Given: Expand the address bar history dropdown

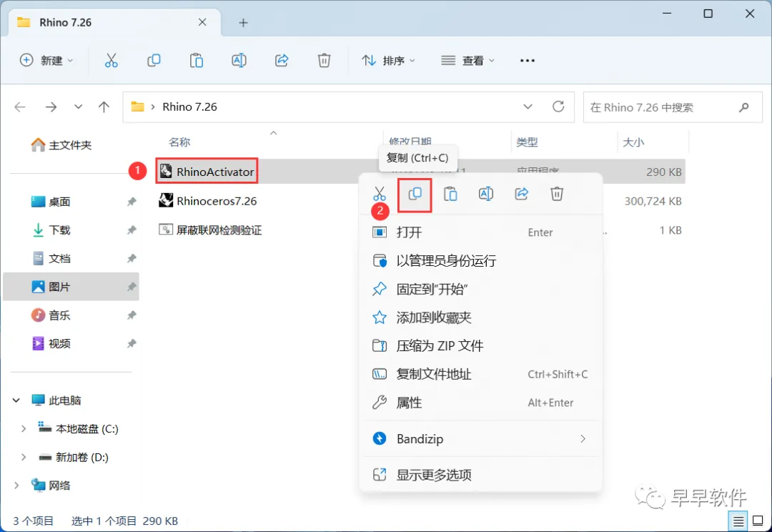Looking at the screenshot, I should 528,107.
